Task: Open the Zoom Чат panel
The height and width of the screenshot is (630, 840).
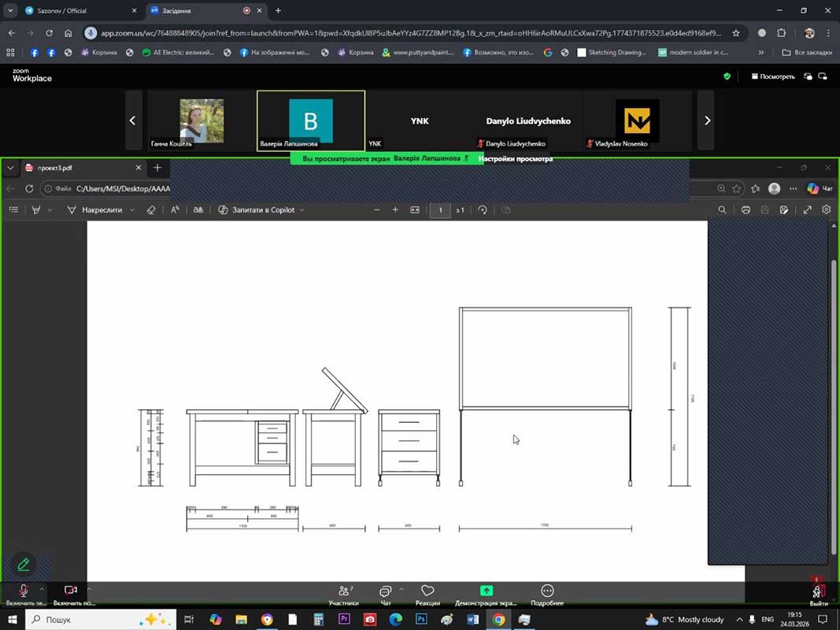Action: pyautogui.click(x=385, y=593)
